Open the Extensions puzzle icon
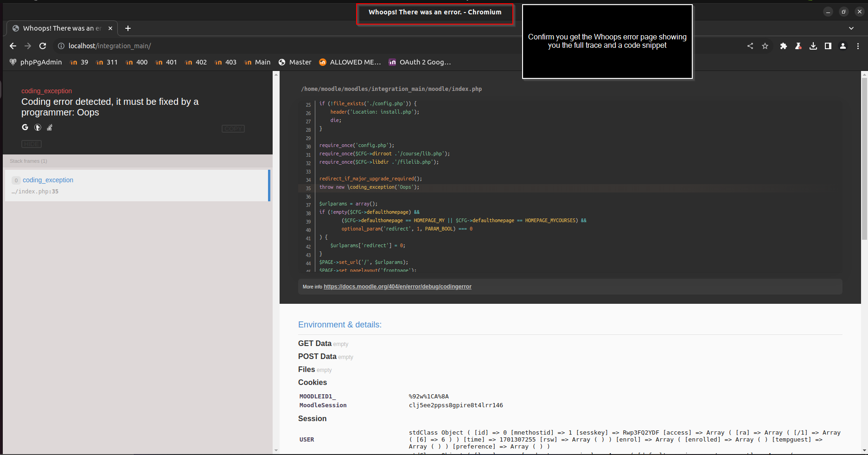 (x=784, y=46)
